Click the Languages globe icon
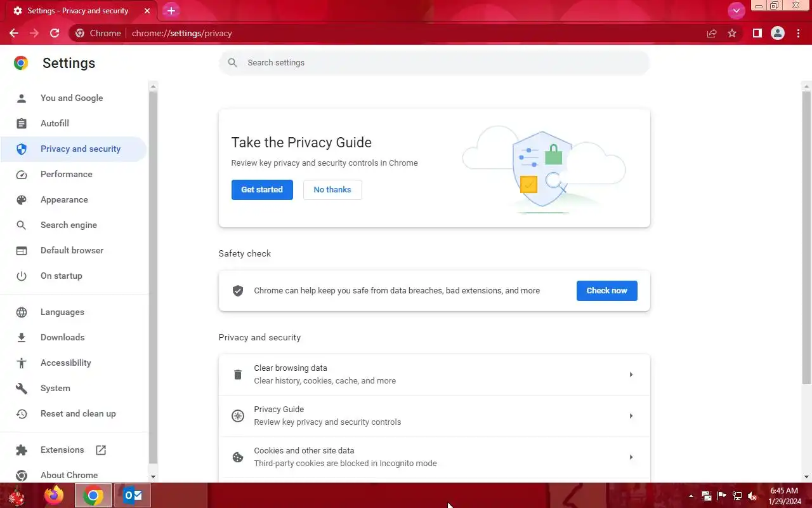Image resolution: width=812 pixels, height=508 pixels. [22, 312]
